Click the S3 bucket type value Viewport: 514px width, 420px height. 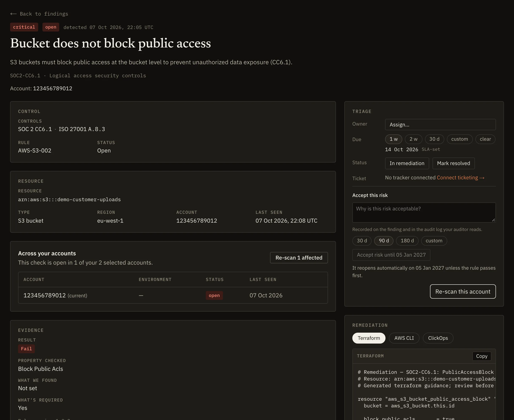pos(31,221)
